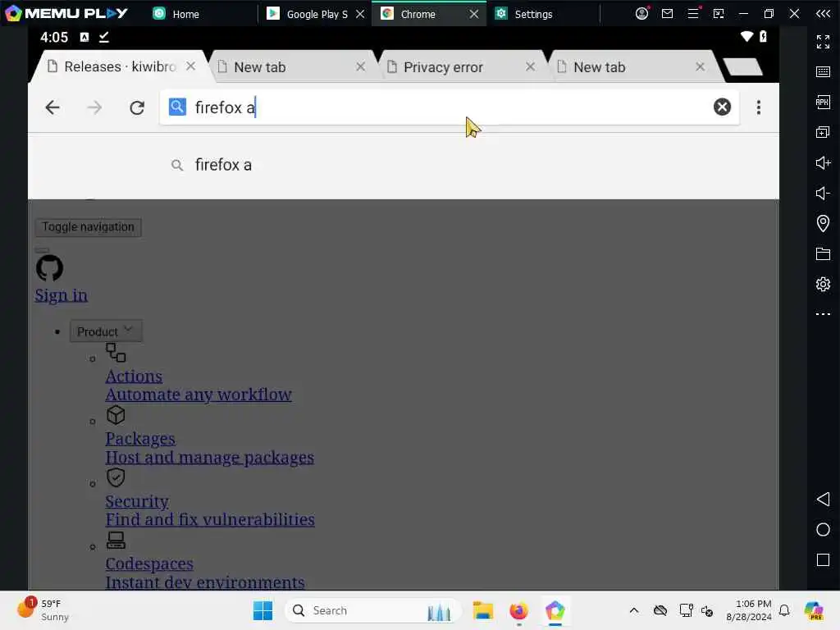Install APK via MEmu sidebar icon
The height and width of the screenshot is (630, 840).
pos(823,102)
